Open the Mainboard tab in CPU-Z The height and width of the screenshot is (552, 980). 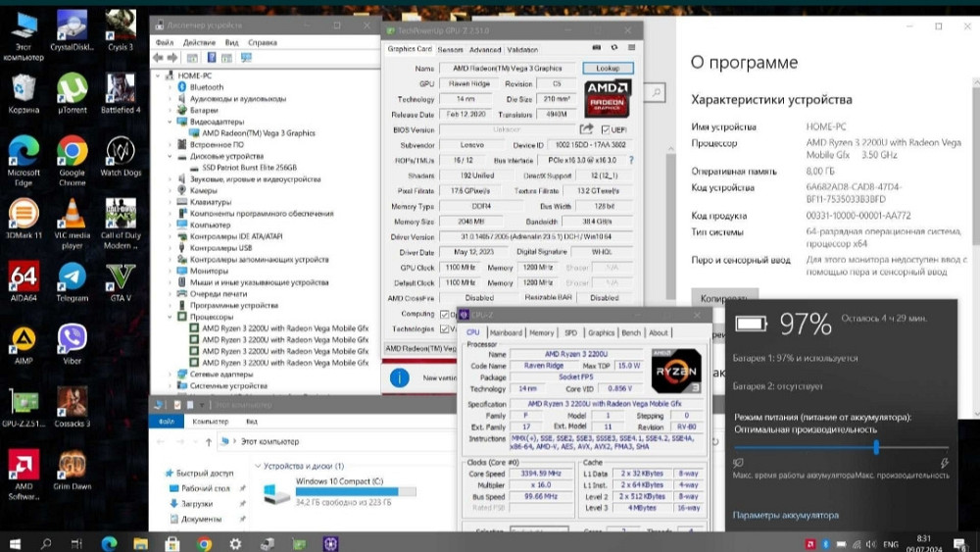click(506, 332)
